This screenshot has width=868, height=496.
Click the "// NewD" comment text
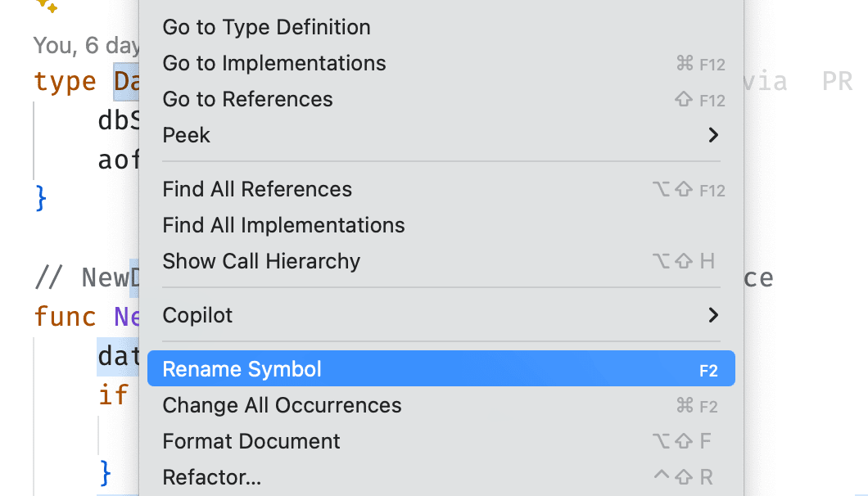pyautogui.click(x=82, y=278)
